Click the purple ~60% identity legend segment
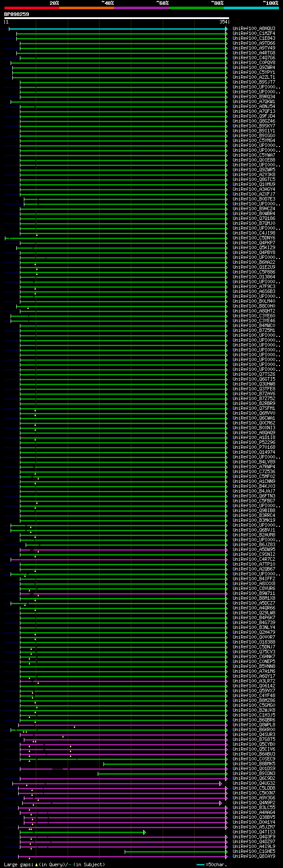This screenshot has height=868, width=283. tap(141, 8)
